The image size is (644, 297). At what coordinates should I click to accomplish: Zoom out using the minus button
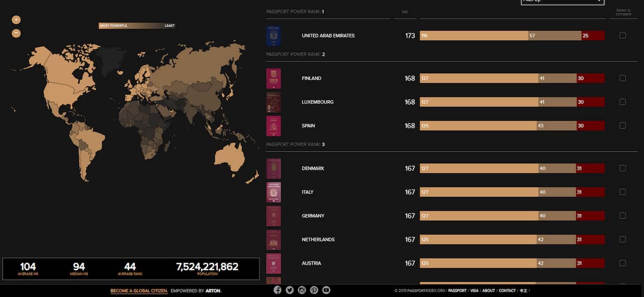click(x=16, y=33)
